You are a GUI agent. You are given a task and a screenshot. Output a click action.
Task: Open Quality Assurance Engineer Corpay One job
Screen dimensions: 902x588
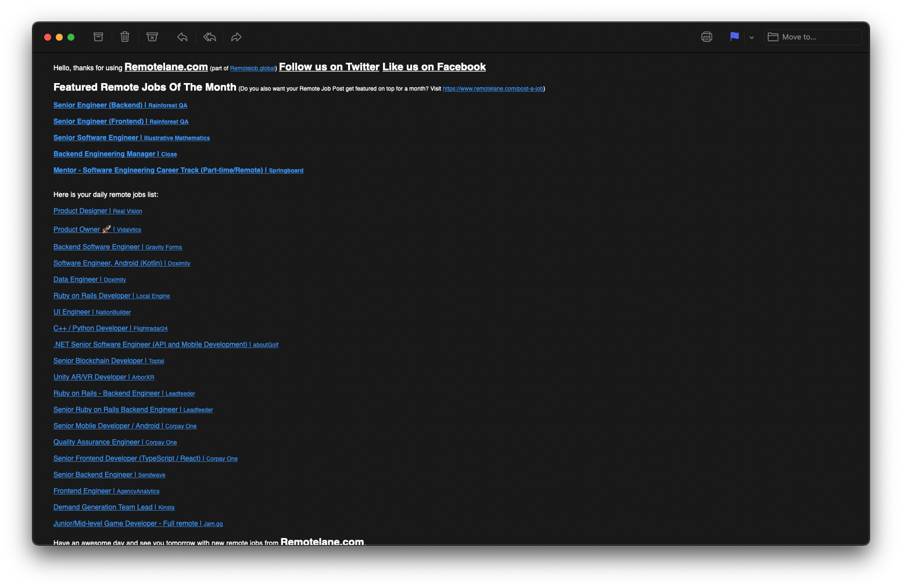click(x=115, y=442)
